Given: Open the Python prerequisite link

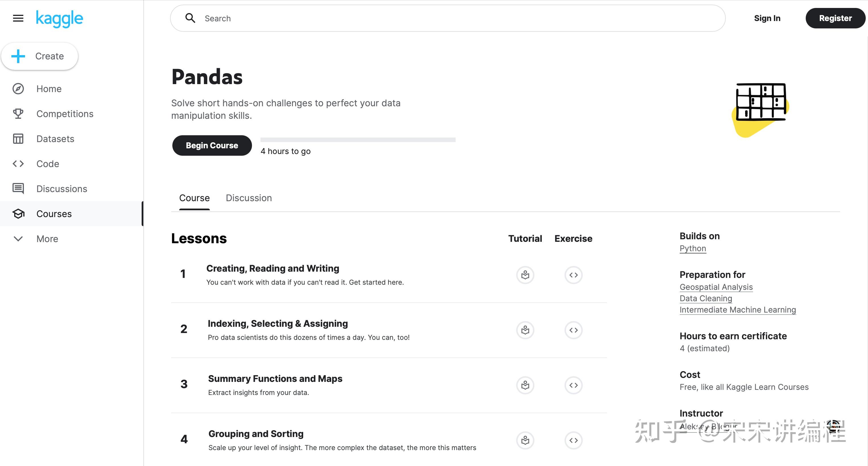Looking at the screenshot, I should (693, 249).
